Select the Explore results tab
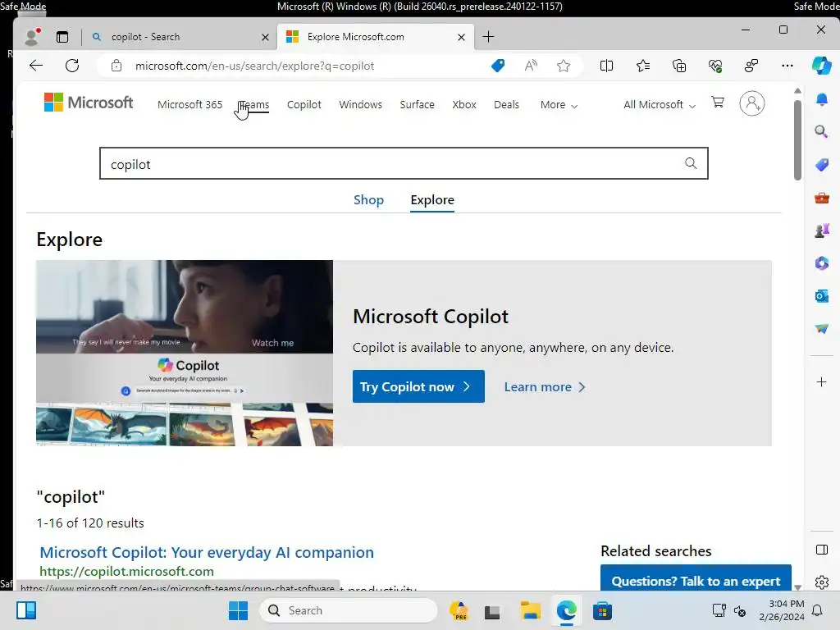The width and height of the screenshot is (840, 630). (x=432, y=200)
